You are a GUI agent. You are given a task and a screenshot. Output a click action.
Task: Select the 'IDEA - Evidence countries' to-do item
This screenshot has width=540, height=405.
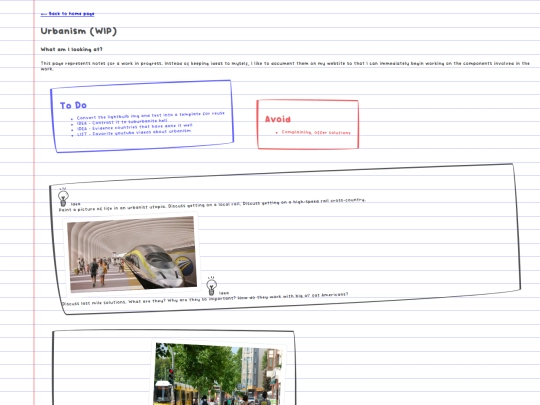(135, 127)
